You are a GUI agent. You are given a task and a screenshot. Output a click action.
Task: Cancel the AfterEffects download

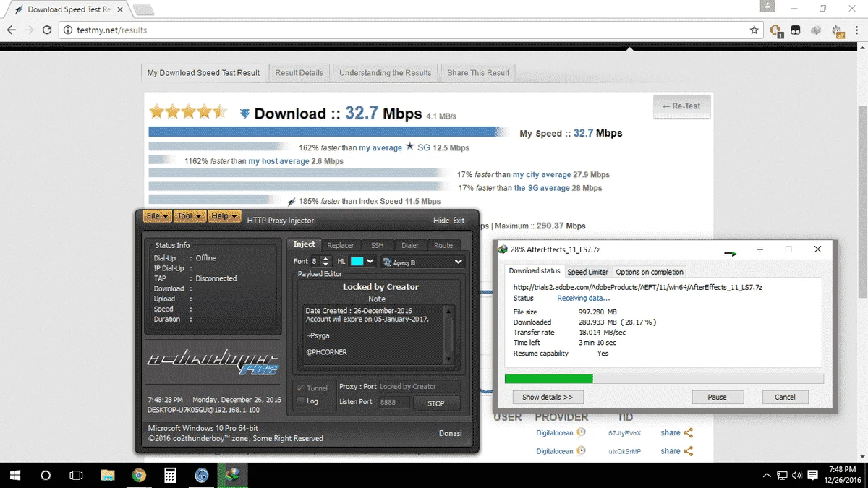(785, 397)
